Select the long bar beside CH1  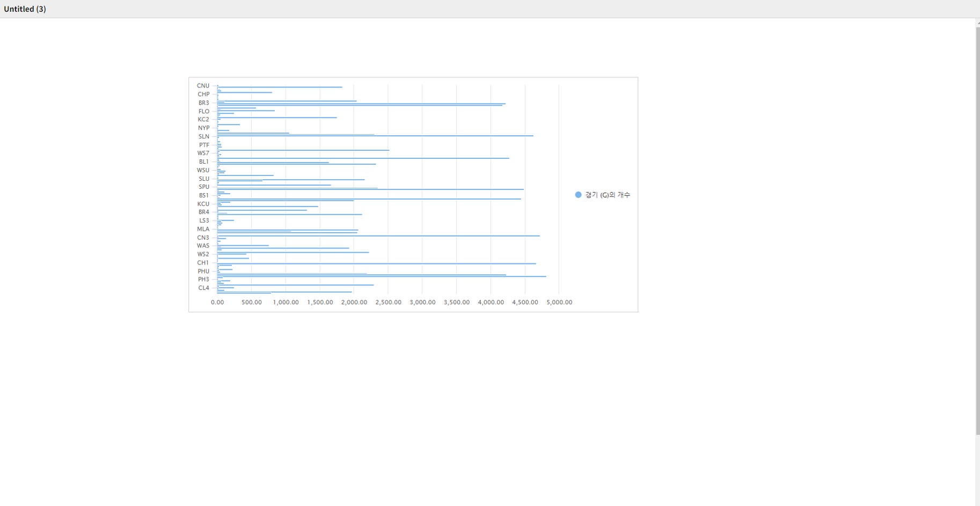pos(377,263)
